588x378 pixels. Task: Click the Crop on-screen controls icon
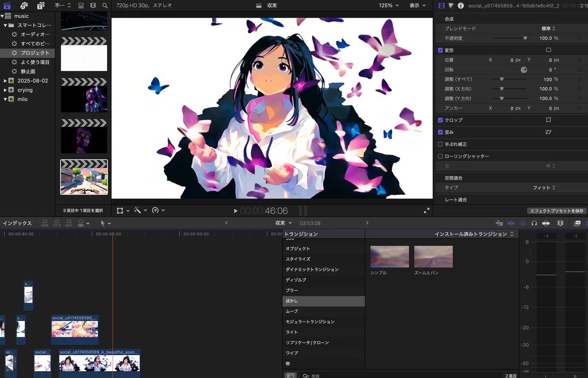[548, 120]
